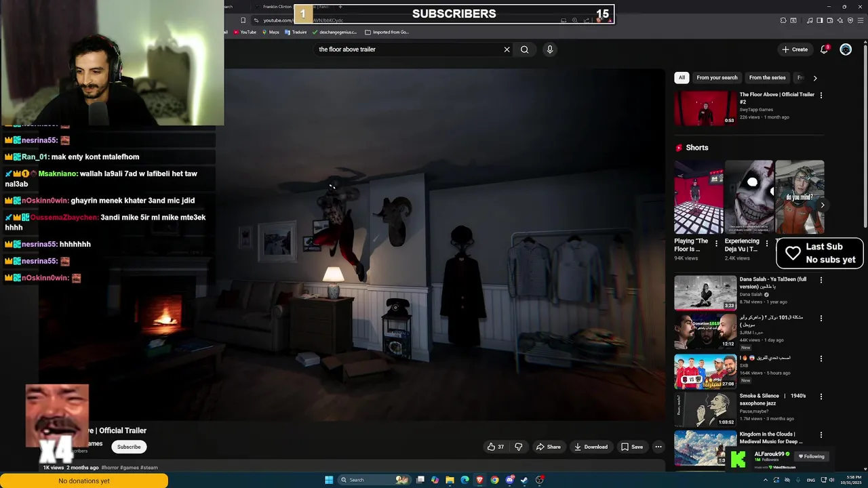
Task: Open the Create menu on YouTube
Action: click(795, 49)
